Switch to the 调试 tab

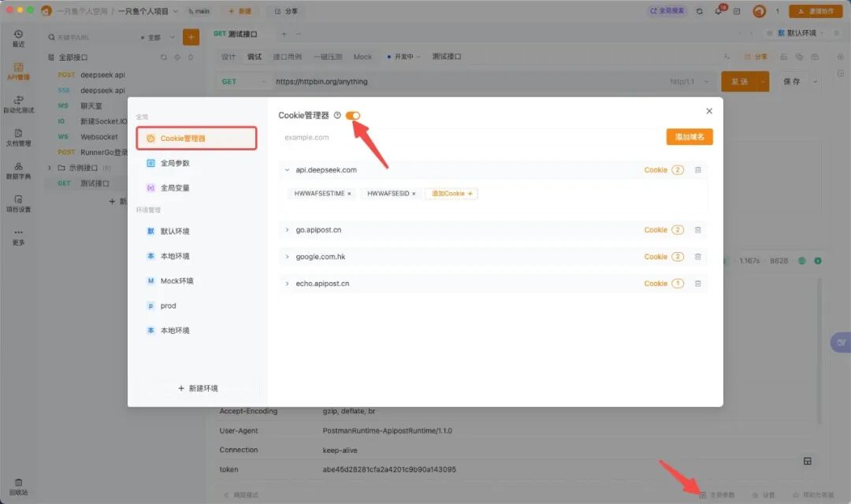(254, 57)
